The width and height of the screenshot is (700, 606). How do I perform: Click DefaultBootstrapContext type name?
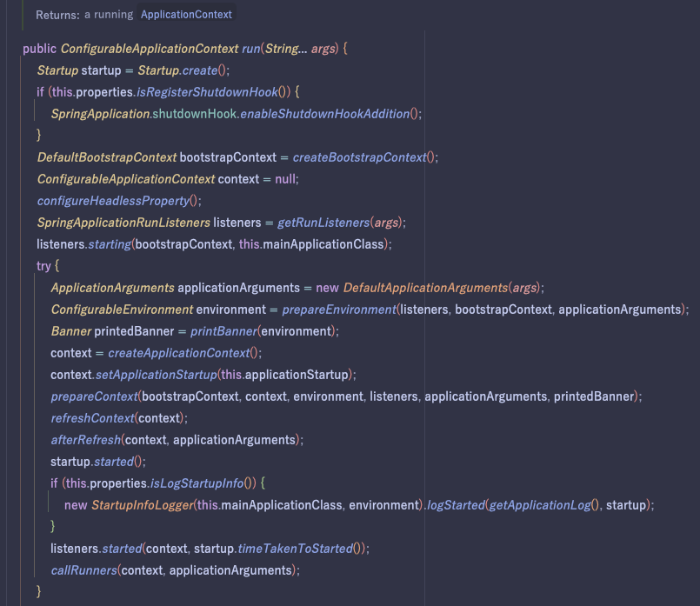coord(107,157)
